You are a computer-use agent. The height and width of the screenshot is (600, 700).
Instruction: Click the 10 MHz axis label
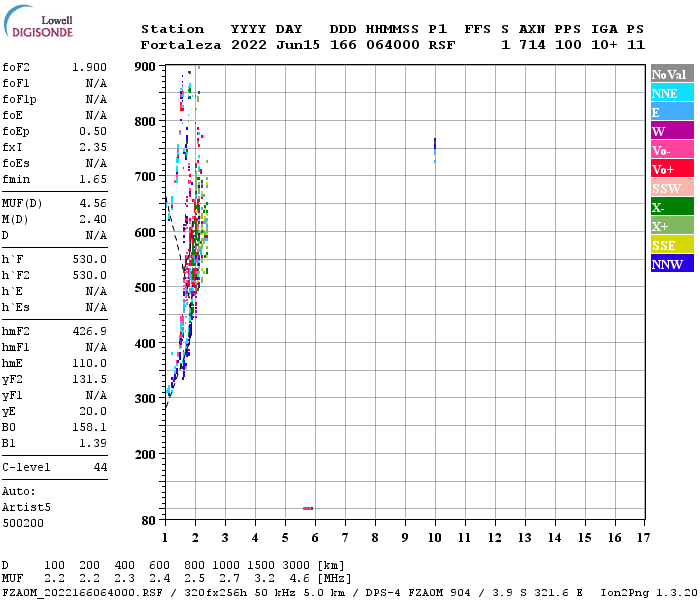[x=435, y=538]
